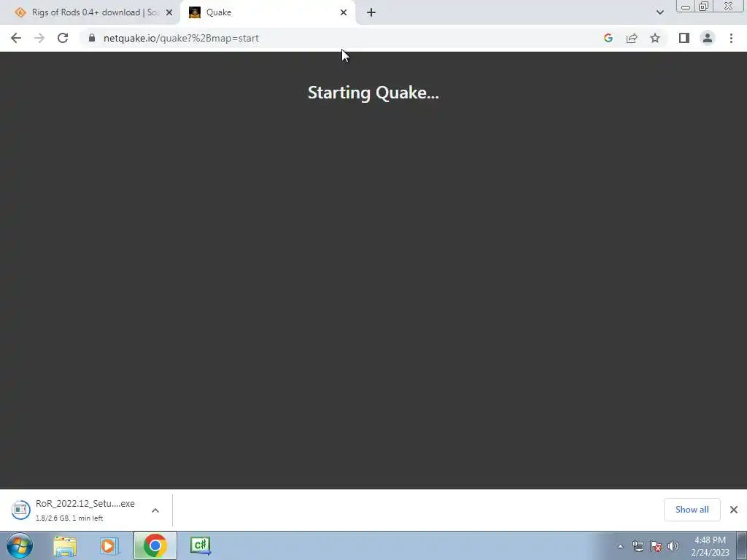Open the Chrome three-dot menu
Screen dimensions: 747x560
click(x=731, y=38)
